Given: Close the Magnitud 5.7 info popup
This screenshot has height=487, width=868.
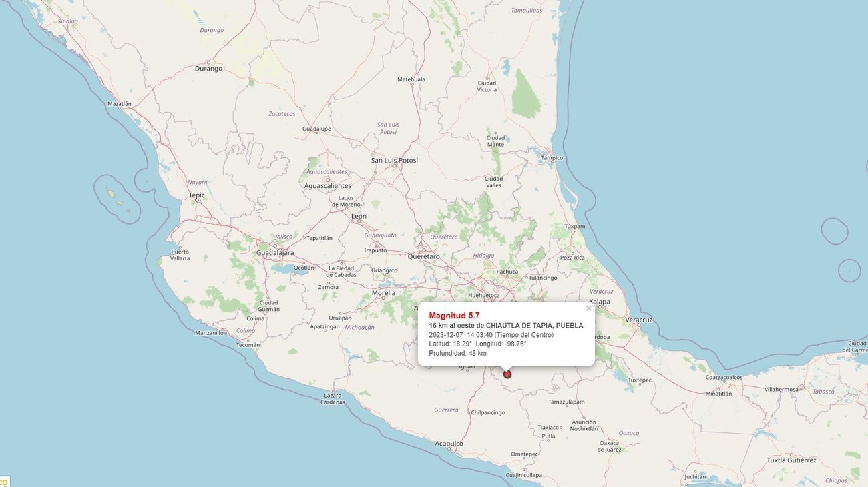Looking at the screenshot, I should coord(588,308).
